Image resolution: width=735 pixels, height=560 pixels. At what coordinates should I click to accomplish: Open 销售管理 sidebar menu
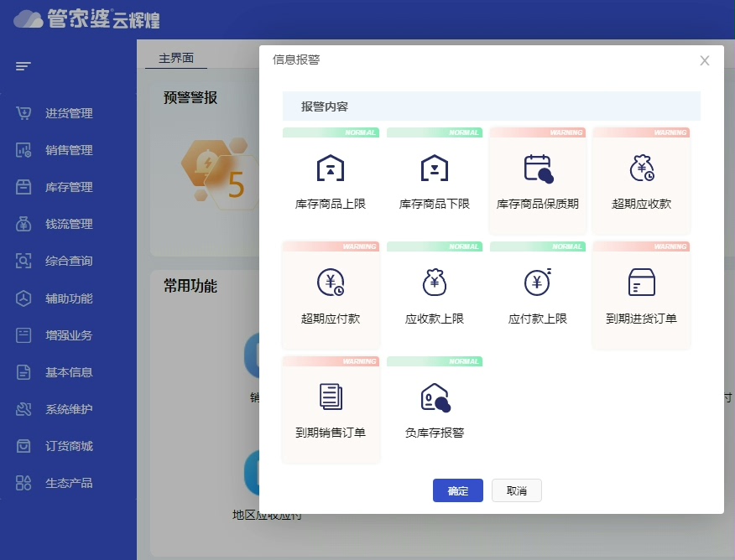(68, 151)
